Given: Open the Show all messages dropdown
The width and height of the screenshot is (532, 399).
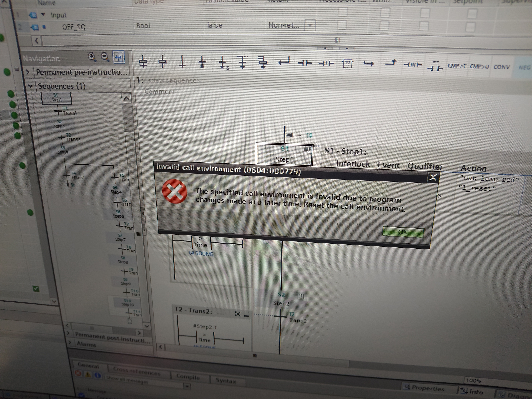Looking at the screenshot, I should coord(187,386).
